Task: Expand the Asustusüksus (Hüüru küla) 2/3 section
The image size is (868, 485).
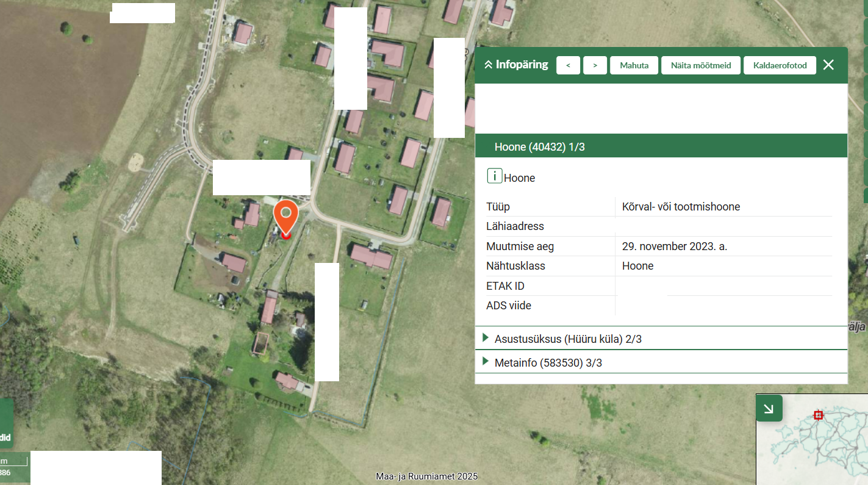Action: (568, 339)
